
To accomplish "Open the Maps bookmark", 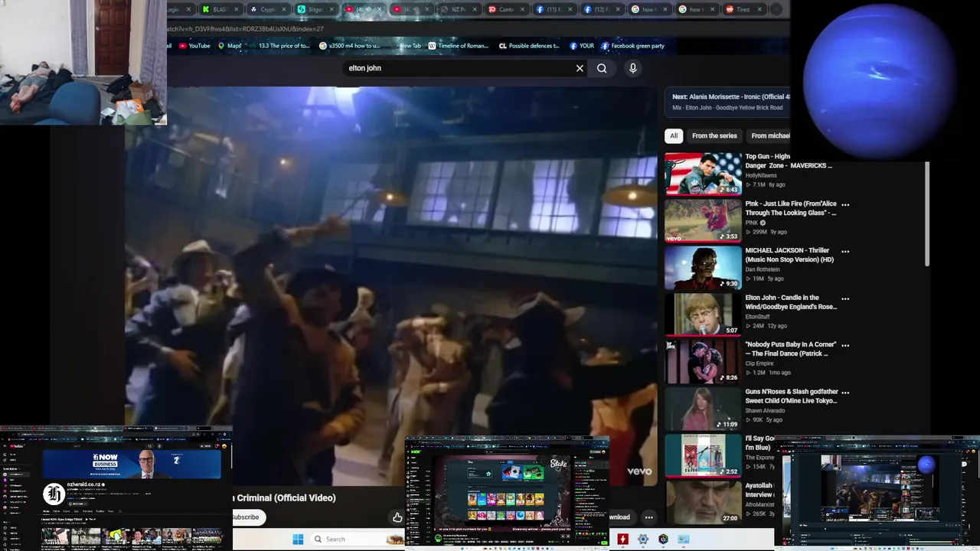I will (x=230, y=46).
